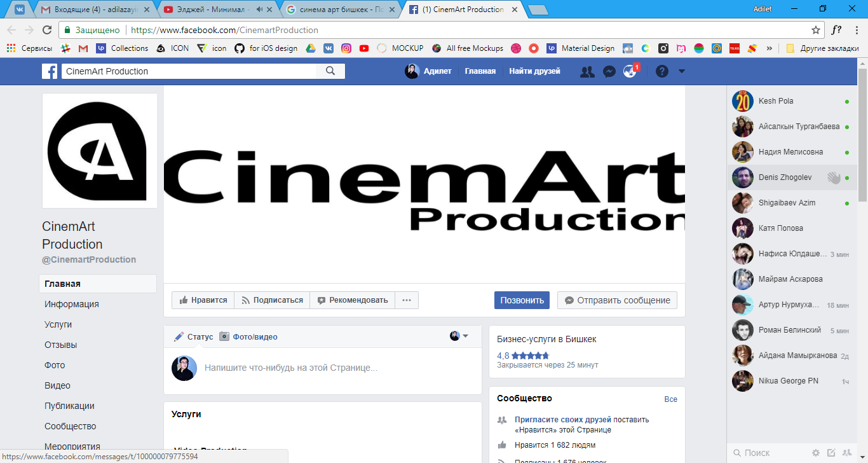Screen dimensions: 868x463
Task: Open the Help question mark icon
Action: (662, 72)
